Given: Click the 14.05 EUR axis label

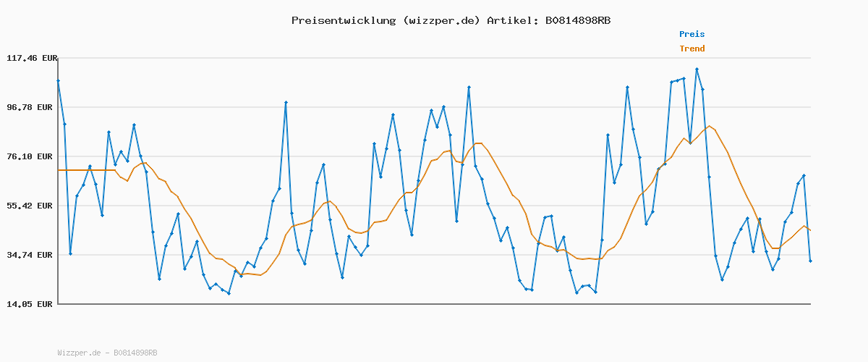Looking at the screenshot, I should point(30,304).
